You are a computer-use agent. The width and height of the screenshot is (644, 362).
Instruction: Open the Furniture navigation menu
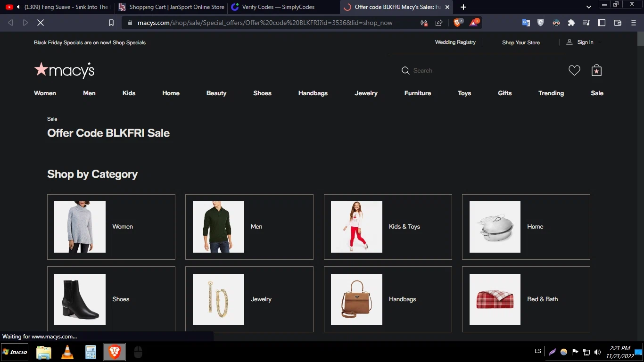pos(418,93)
